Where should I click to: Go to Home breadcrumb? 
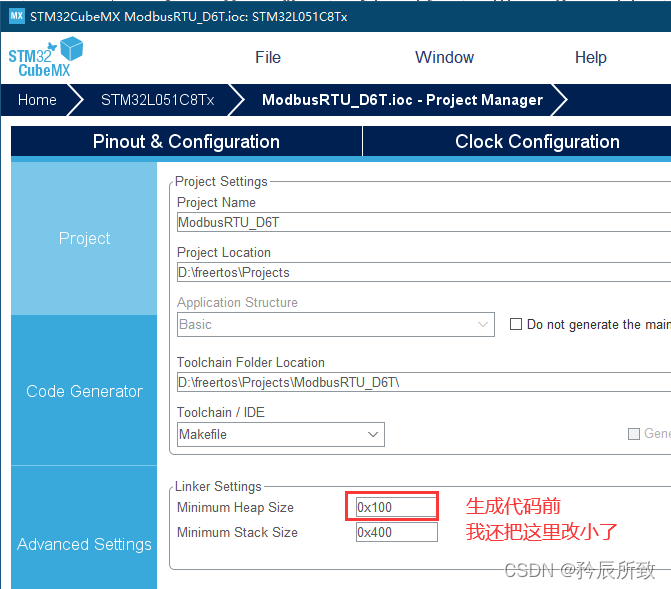click(37, 100)
